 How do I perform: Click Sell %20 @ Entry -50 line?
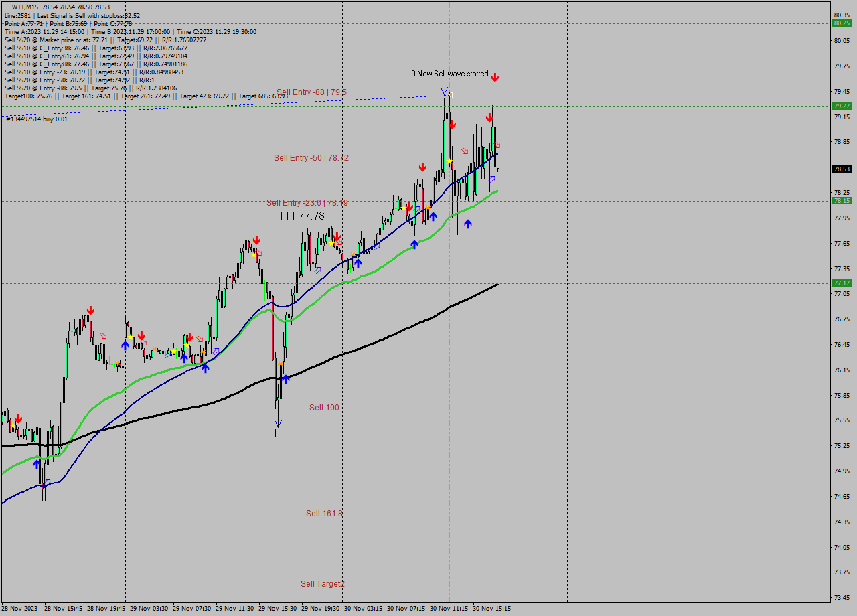click(80, 80)
